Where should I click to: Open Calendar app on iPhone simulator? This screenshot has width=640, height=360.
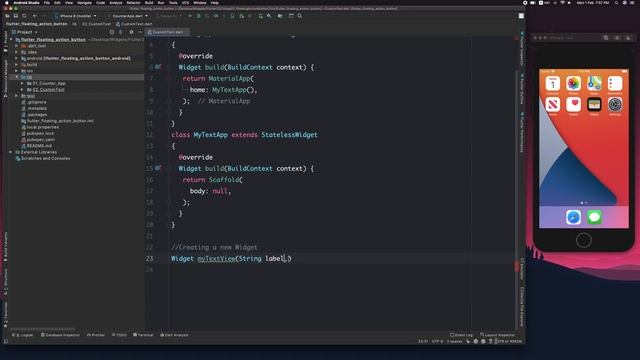[553, 84]
